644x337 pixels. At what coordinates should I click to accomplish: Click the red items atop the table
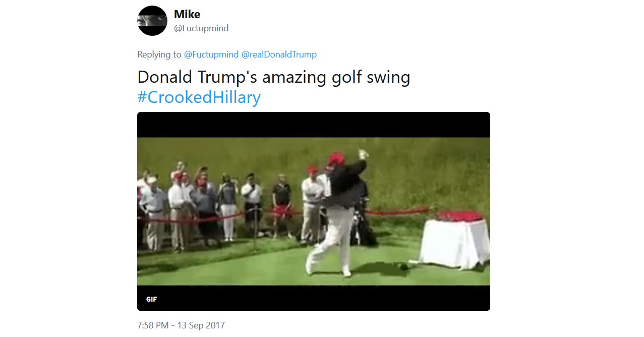click(x=459, y=216)
